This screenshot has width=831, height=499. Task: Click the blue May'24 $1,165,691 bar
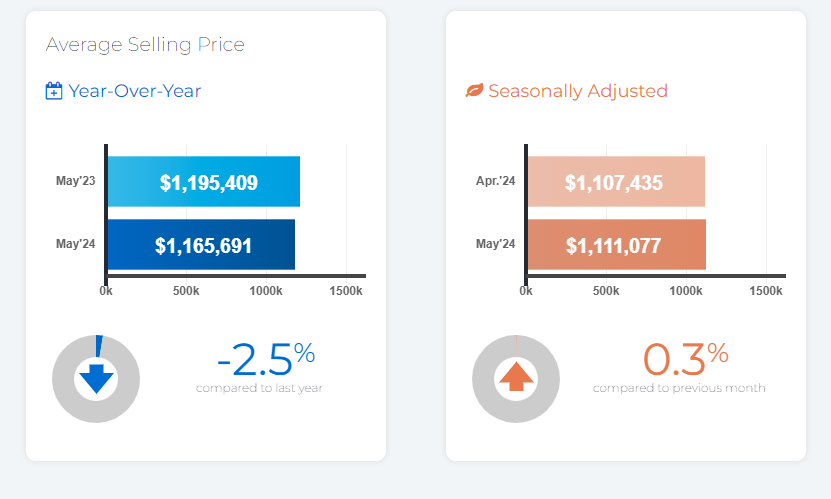(x=200, y=245)
